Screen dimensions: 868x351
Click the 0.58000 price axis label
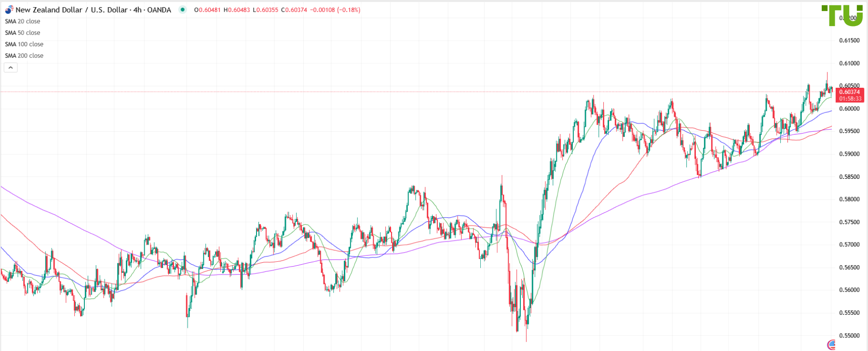(849, 200)
